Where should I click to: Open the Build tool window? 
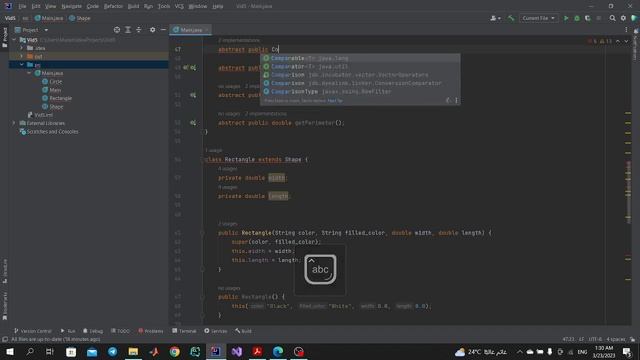tap(243, 331)
